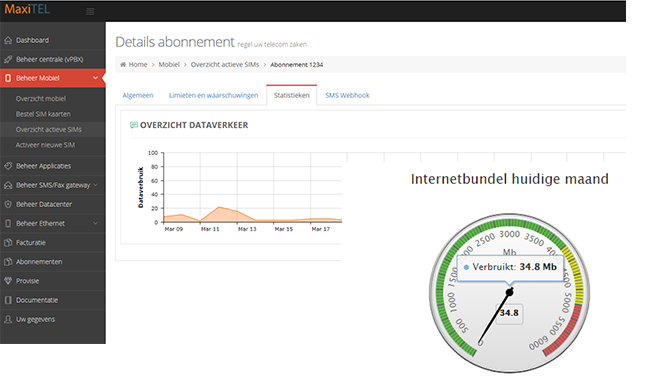Click Abonnement 1234 breadcrumb text
Image resolution: width=653 pixels, height=381 pixels.
click(297, 65)
